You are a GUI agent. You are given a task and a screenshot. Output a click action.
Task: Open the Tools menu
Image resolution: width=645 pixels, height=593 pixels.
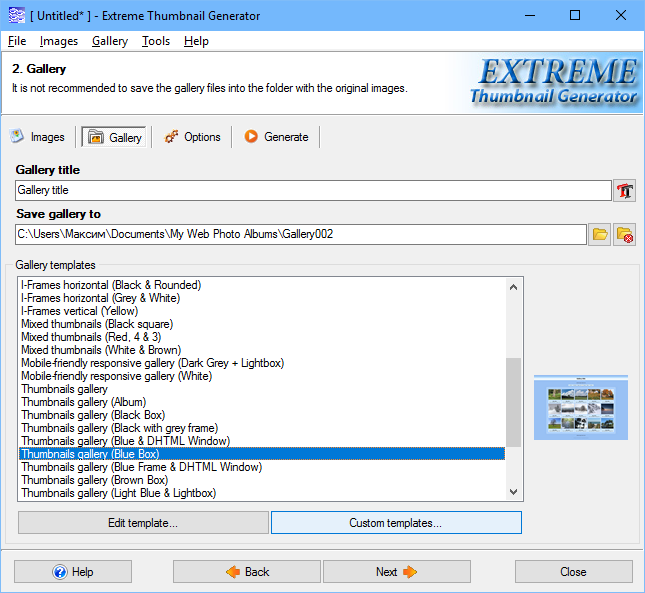155,41
